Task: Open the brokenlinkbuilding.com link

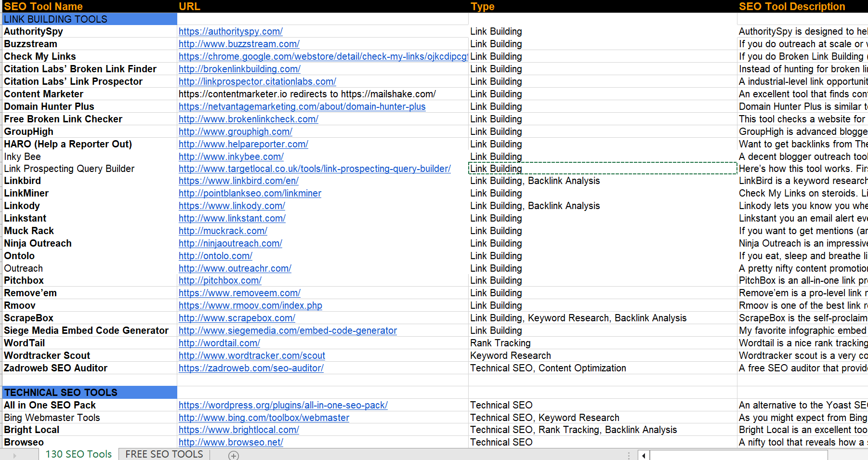Action: click(x=239, y=69)
